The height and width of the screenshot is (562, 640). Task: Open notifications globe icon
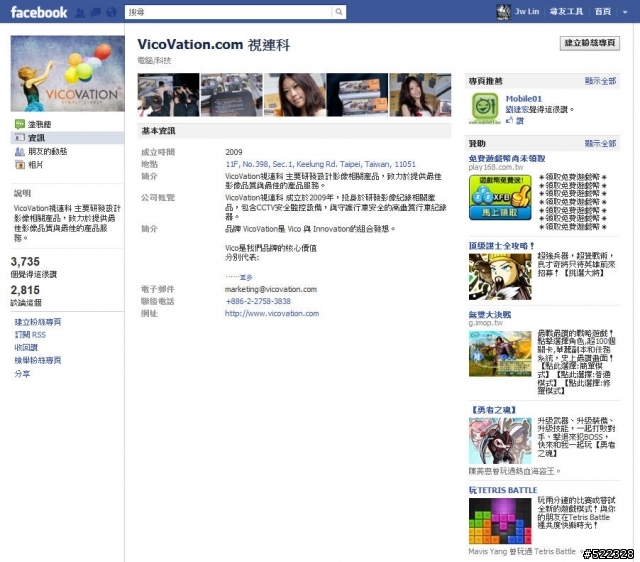click(x=111, y=12)
